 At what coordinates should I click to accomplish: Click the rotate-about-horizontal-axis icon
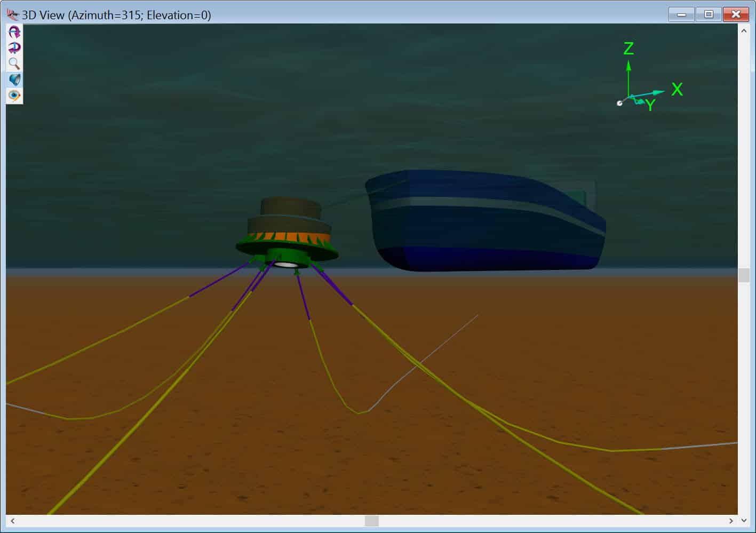(x=14, y=32)
